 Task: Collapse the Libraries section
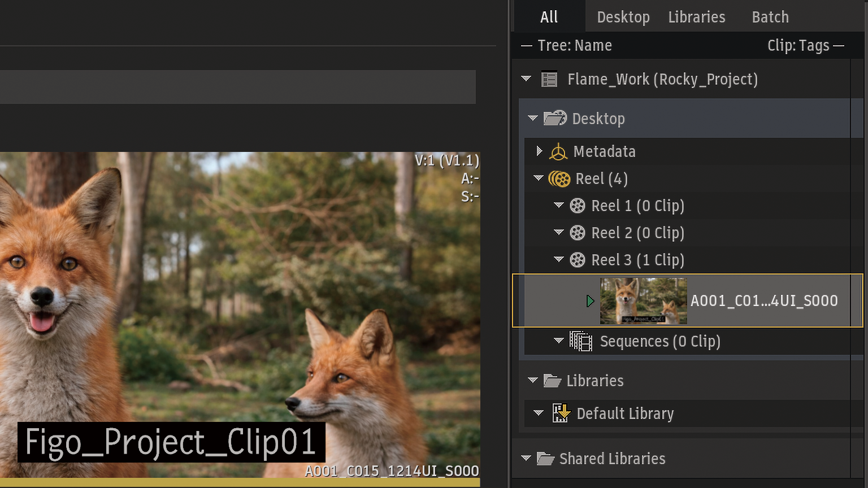coord(532,380)
